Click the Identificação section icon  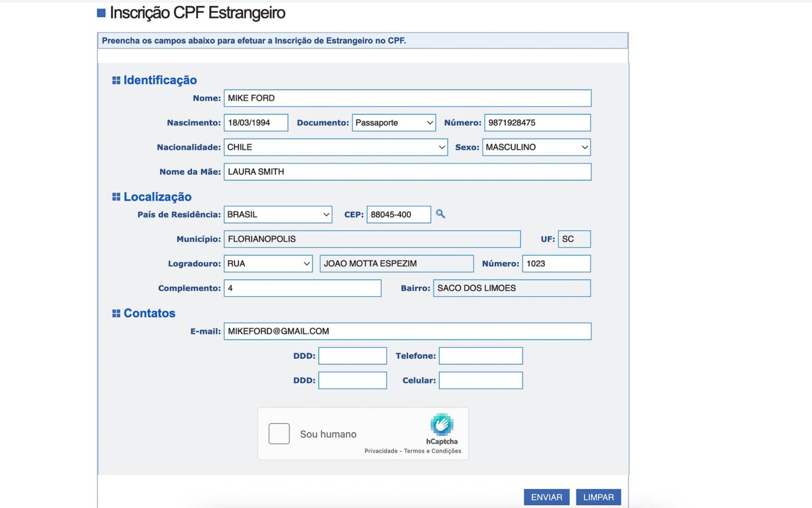coord(116,80)
